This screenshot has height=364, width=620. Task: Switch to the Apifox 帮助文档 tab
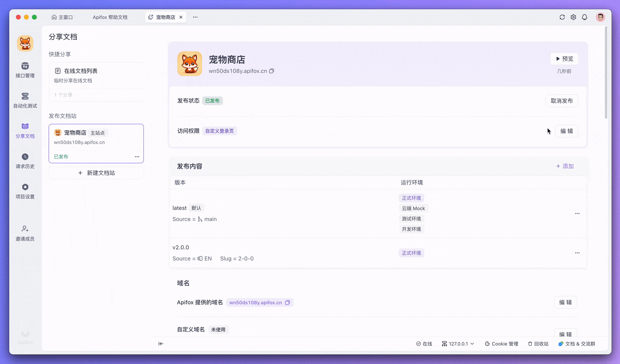[x=110, y=17]
